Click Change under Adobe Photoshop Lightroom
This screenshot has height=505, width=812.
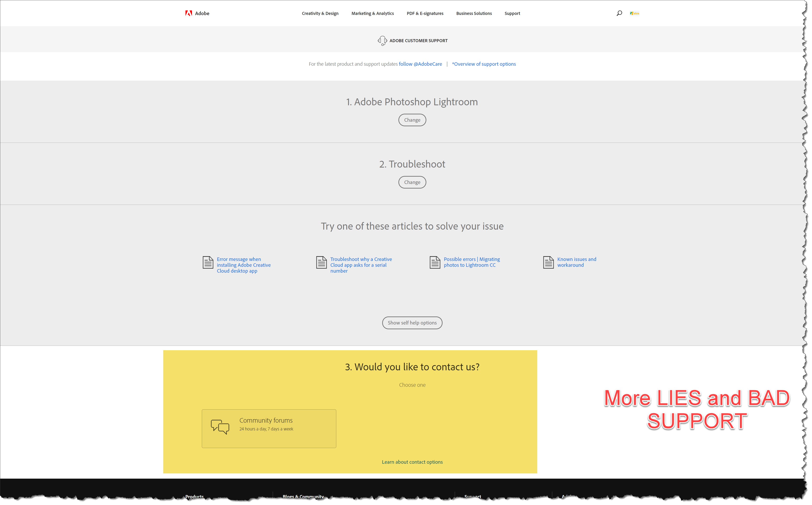412,120
